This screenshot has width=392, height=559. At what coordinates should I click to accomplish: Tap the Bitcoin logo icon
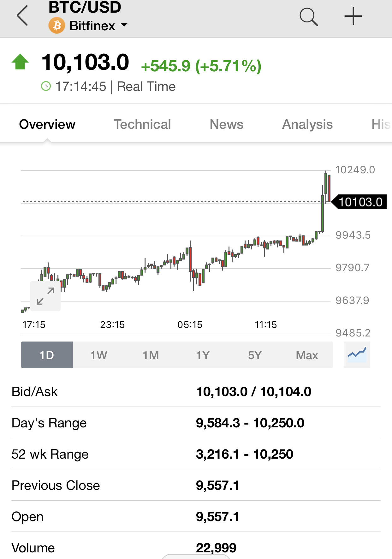point(57,26)
